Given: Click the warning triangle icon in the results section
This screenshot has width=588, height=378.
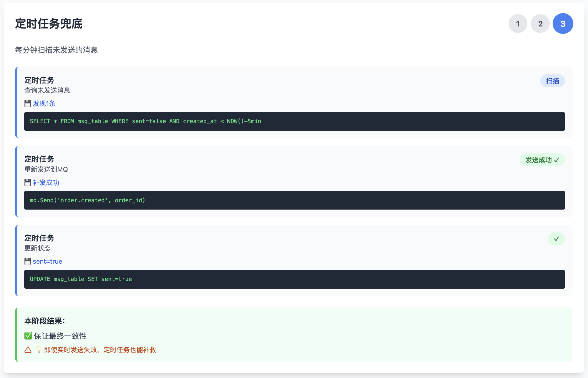Looking at the screenshot, I should pos(28,350).
